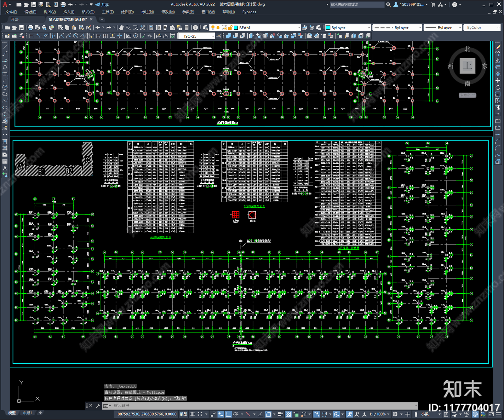Open Layer Properties Manager icon

click(x=206, y=28)
